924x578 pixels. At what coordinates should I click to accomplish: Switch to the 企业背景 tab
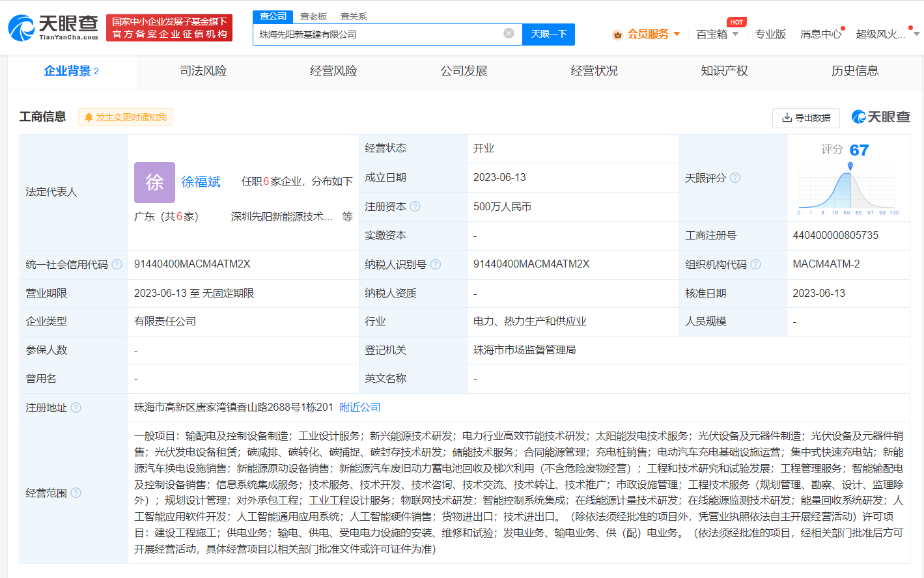(72, 71)
